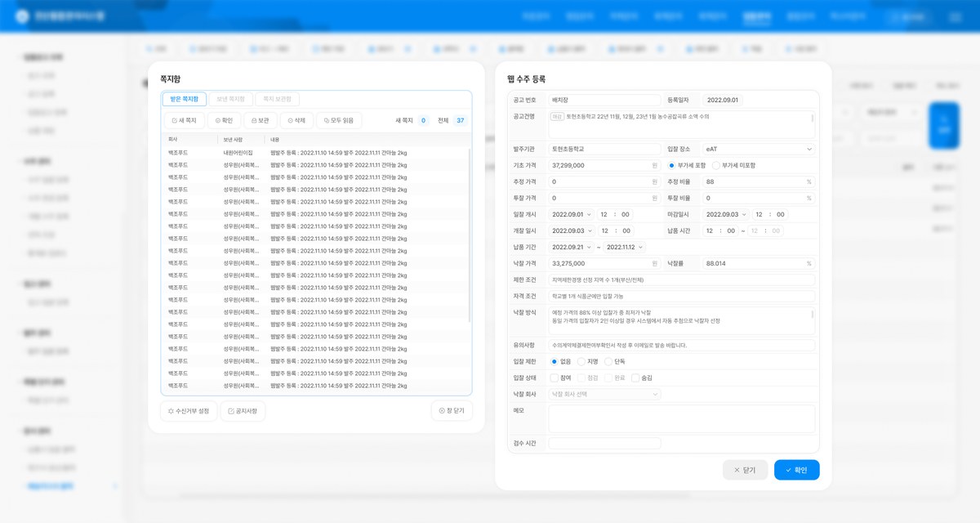The width and height of the screenshot is (980, 523).
Task: Switch to the 받은 쪽지함 tab
Action: (x=185, y=99)
